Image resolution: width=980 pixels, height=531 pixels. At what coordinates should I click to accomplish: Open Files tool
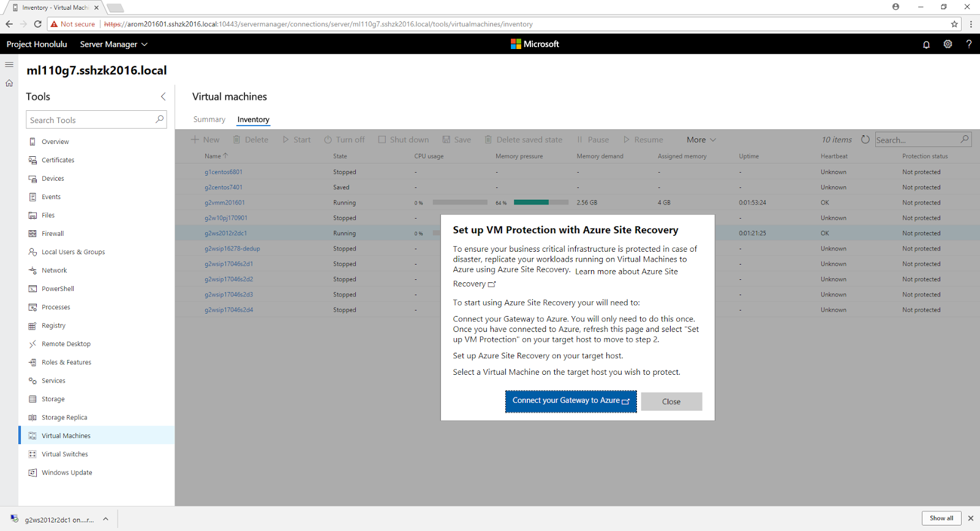tap(48, 215)
